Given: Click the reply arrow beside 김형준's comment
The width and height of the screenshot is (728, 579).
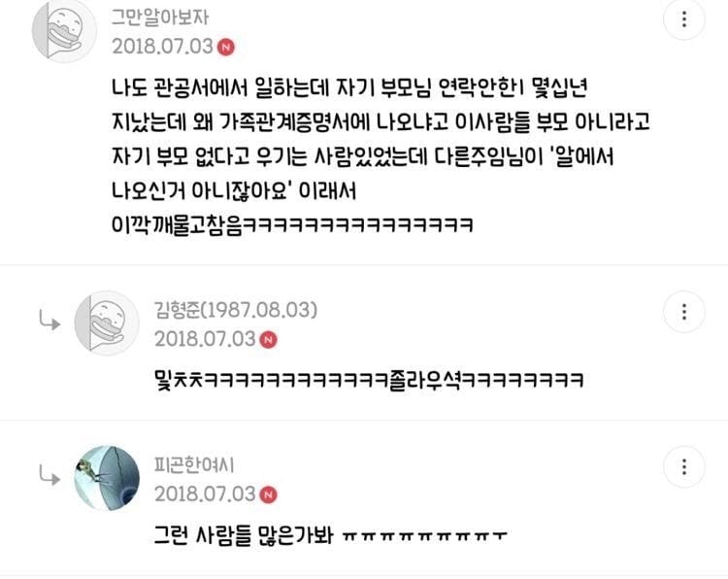Looking at the screenshot, I should [x=50, y=321].
